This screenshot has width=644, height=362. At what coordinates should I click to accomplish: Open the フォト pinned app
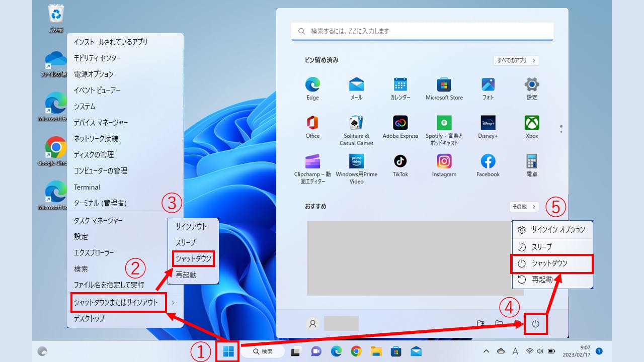coord(488,88)
